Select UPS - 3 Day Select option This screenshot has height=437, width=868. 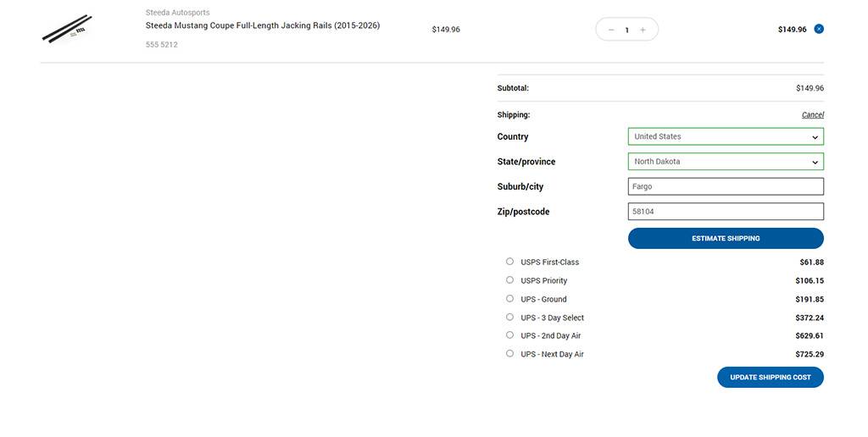click(509, 317)
